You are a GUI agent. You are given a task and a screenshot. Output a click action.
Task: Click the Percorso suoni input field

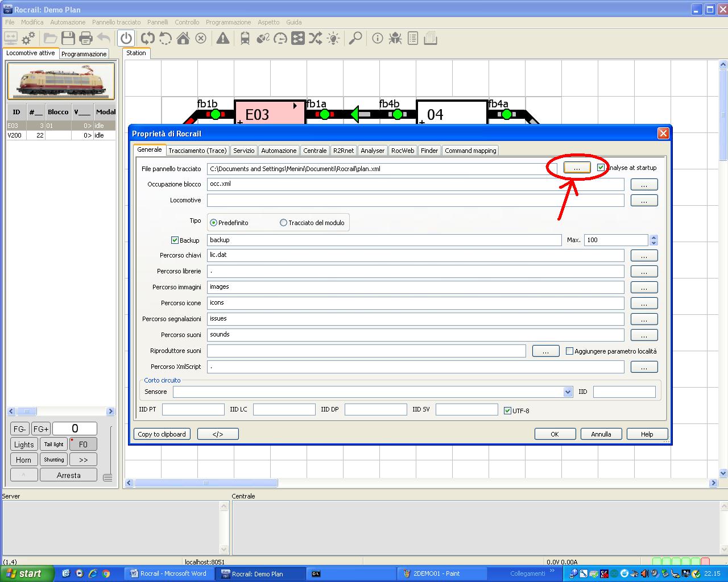coord(416,335)
